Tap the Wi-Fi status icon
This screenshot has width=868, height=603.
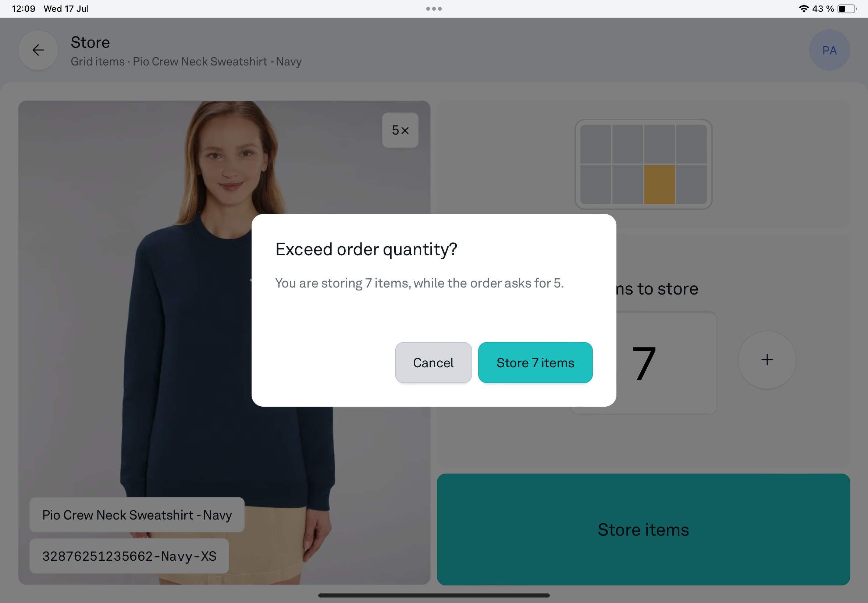803,9
